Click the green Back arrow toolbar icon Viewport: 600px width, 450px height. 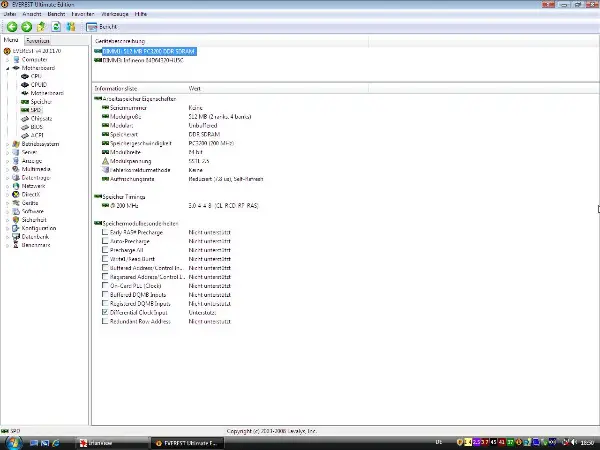click(x=11, y=27)
